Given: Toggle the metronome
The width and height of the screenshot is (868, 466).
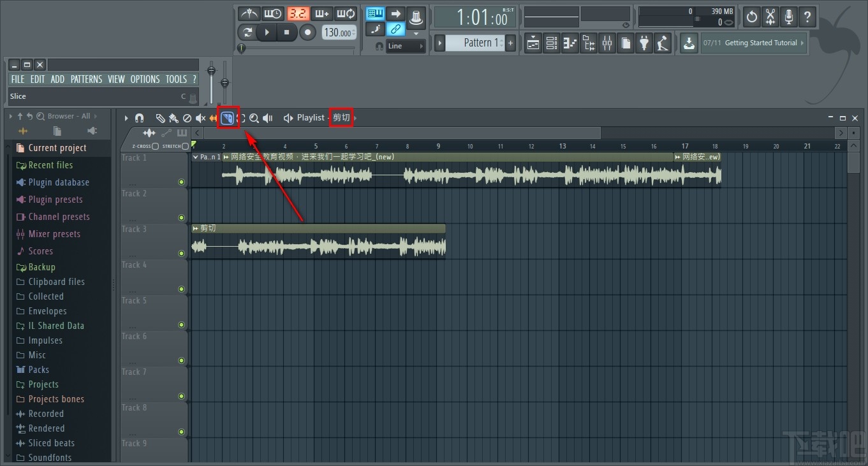Looking at the screenshot, I should click(248, 13).
